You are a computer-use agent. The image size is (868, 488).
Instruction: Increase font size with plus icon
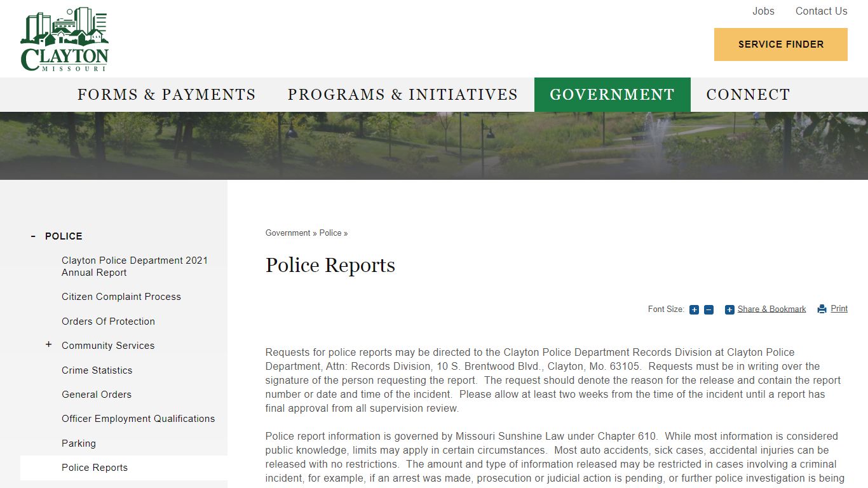tap(694, 309)
